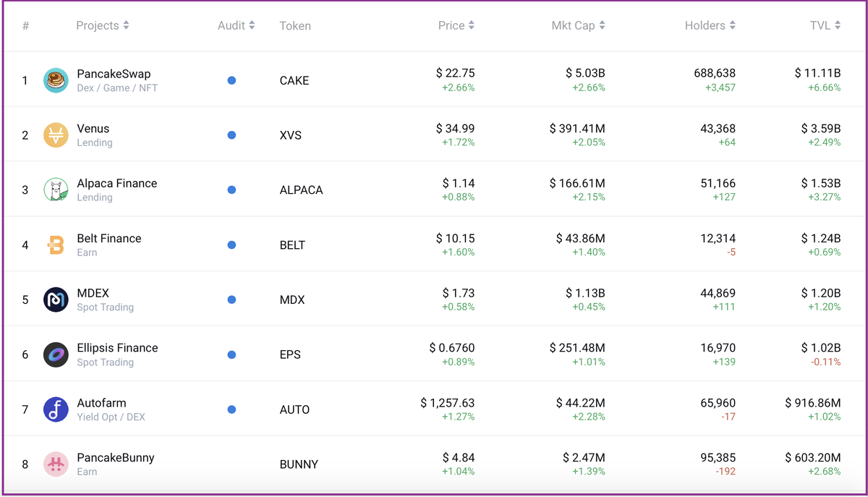Click the 95,385 holders count
868x497 pixels.
pyautogui.click(x=718, y=457)
